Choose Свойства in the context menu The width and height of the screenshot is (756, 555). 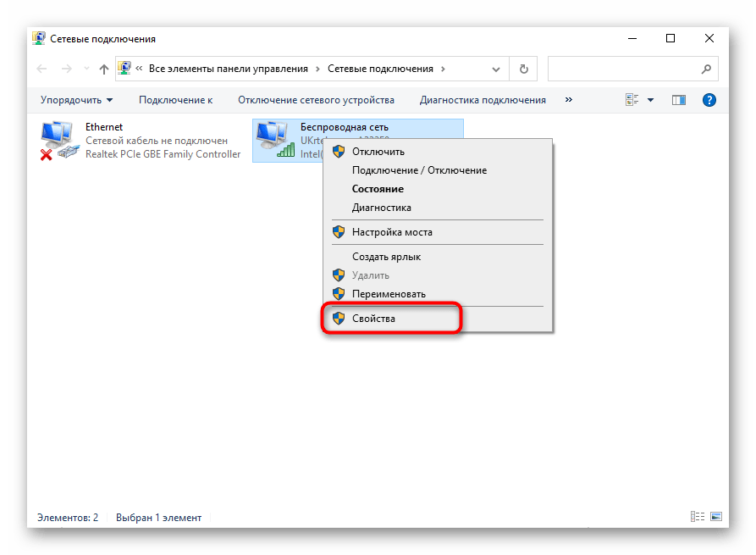(x=373, y=319)
